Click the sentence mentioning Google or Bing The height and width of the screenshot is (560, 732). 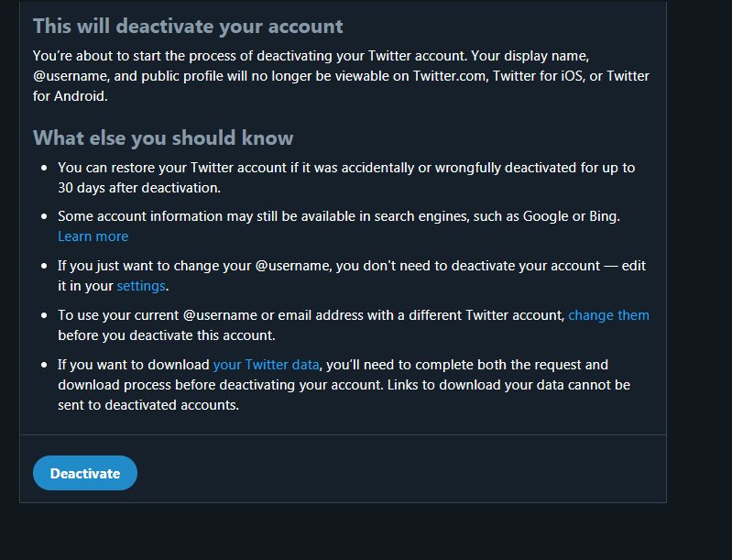(339, 216)
